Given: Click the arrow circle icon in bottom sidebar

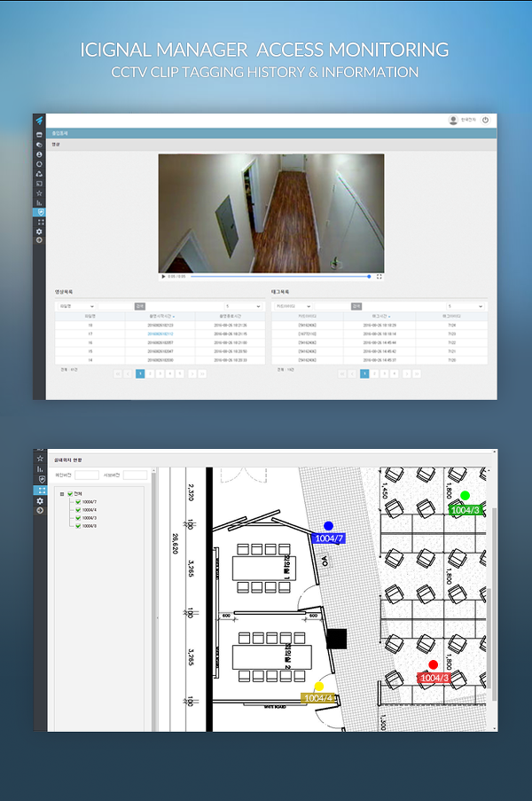Looking at the screenshot, I should 40,510.
